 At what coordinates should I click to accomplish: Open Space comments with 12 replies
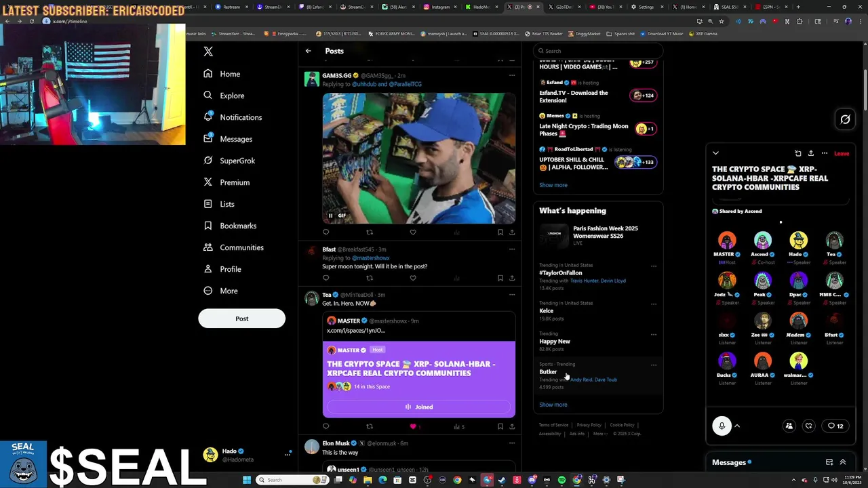pos(835,426)
